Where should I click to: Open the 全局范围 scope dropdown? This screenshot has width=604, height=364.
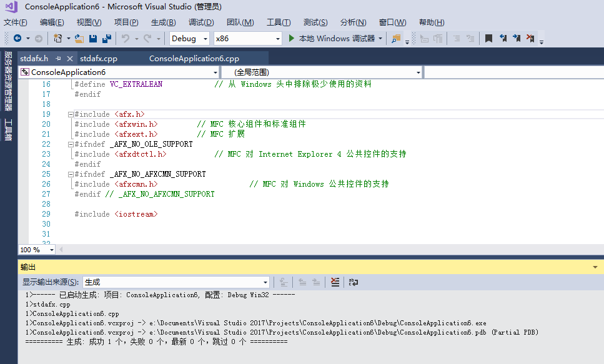(x=418, y=72)
